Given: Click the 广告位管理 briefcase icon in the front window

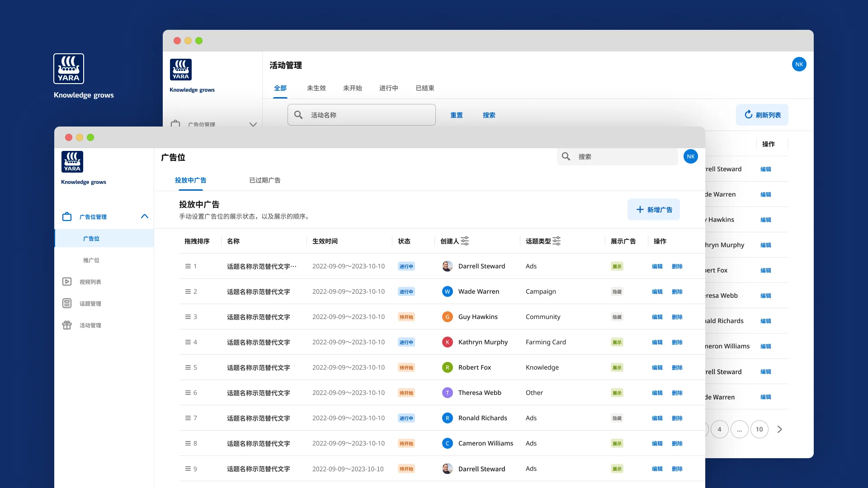Looking at the screenshot, I should coord(67,216).
